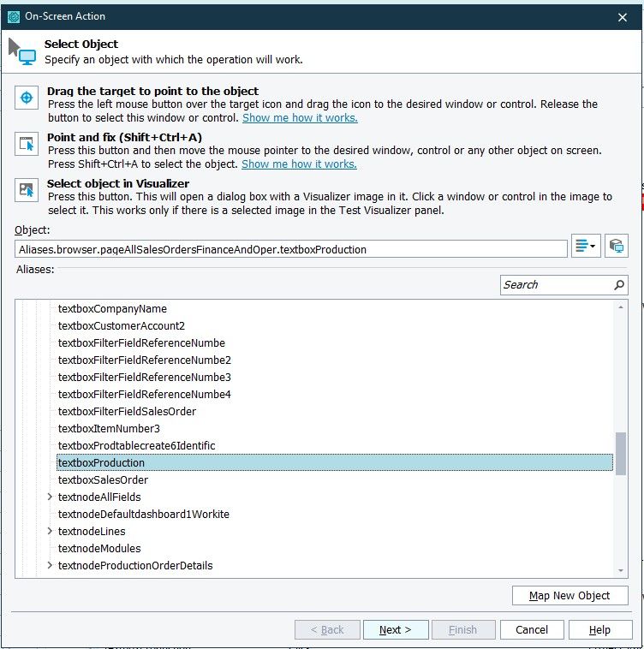Viewport: 644px width, 649px height.
Task: Click the search magnifier icon
Action: click(619, 285)
